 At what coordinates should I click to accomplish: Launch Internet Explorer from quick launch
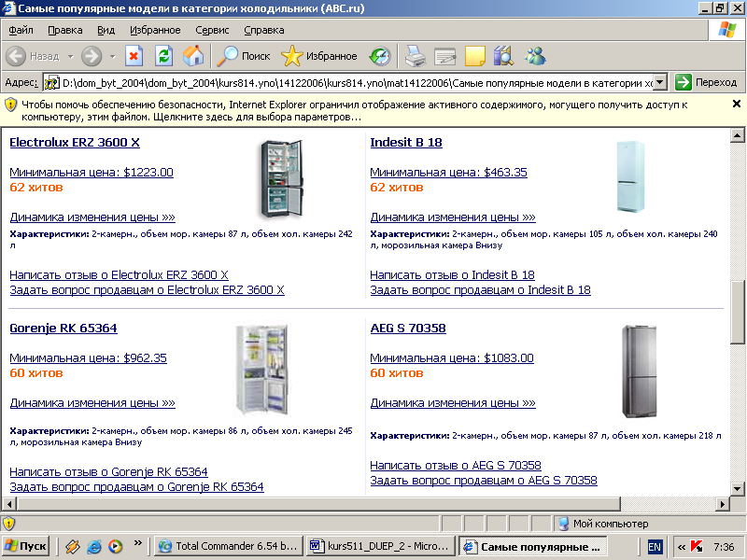click(x=94, y=546)
